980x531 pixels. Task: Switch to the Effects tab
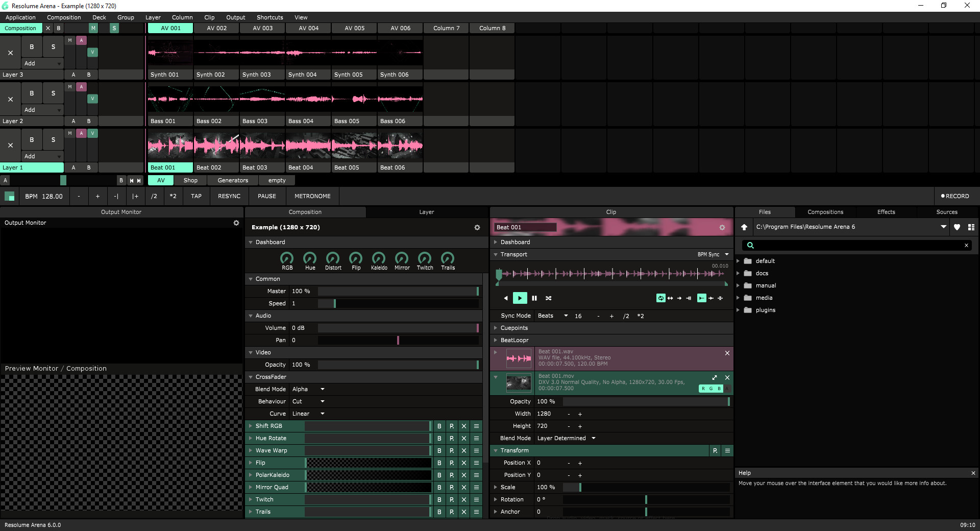point(886,212)
